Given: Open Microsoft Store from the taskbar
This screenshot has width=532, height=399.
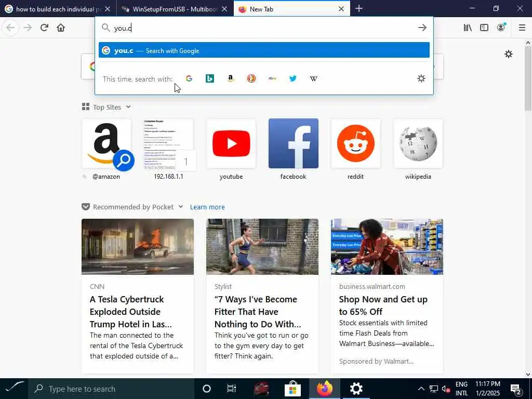Looking at the screenshot, I should 292,389.
